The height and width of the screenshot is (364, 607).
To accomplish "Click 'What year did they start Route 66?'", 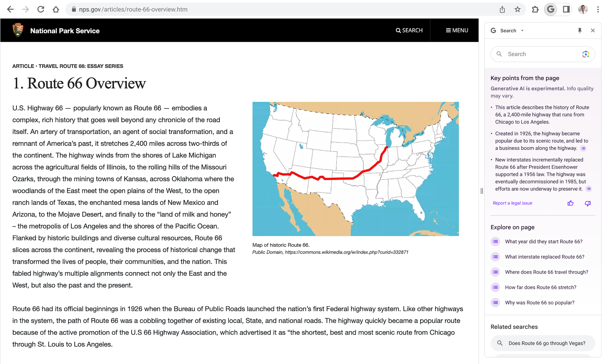I will [543, 241].
